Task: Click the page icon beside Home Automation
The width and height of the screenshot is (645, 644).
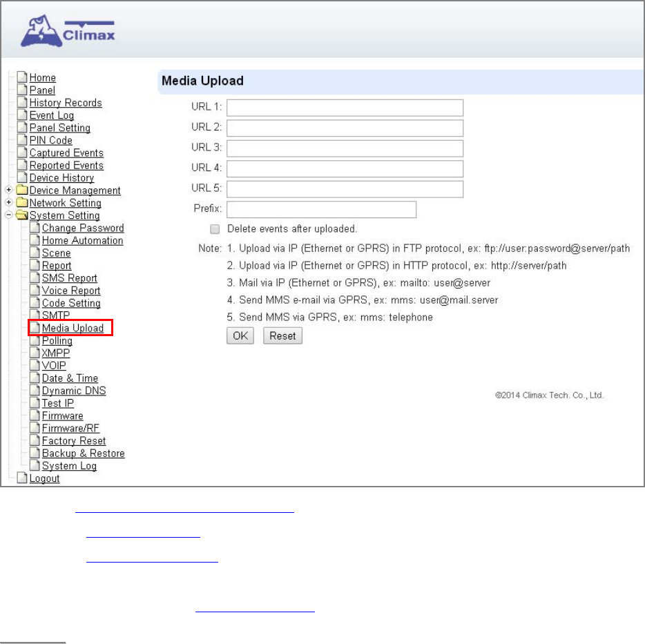Action: 35,240
